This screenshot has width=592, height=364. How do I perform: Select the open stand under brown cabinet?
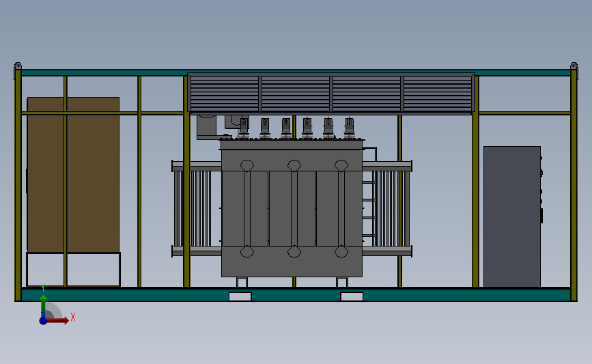pyautogui.click(x=73, y=270)
